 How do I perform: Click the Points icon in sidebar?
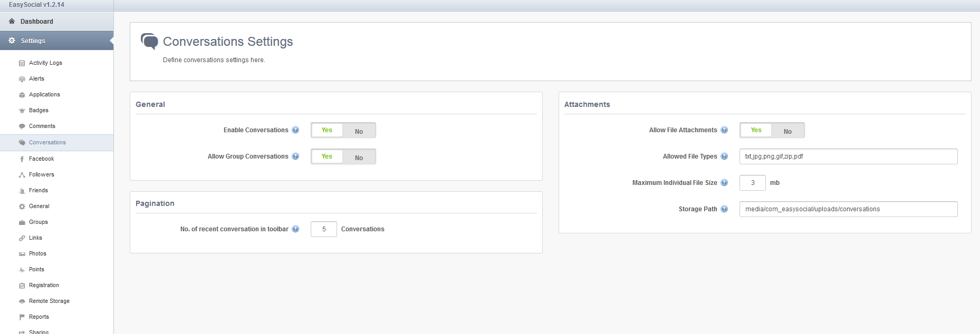click(22, 270)
